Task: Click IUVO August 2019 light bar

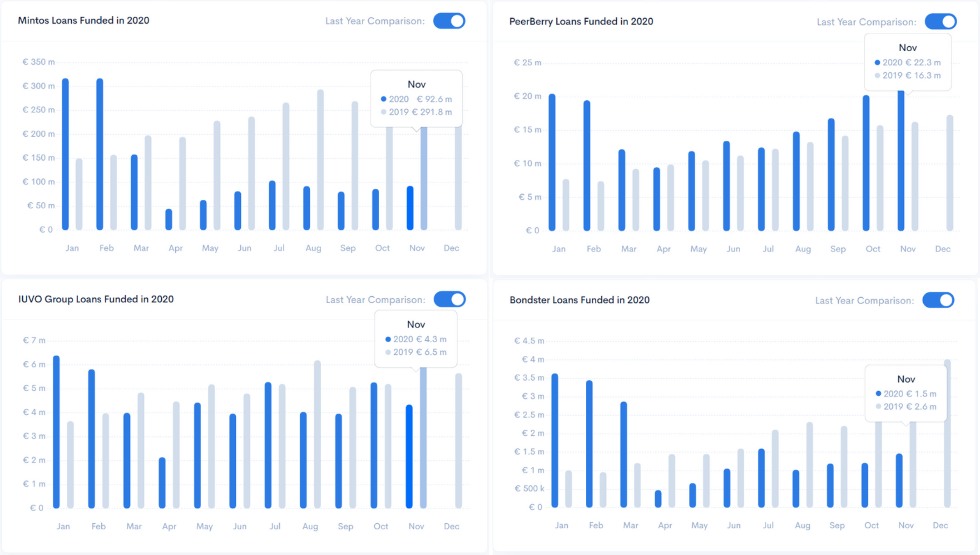Action: click(x=317, y=435)
